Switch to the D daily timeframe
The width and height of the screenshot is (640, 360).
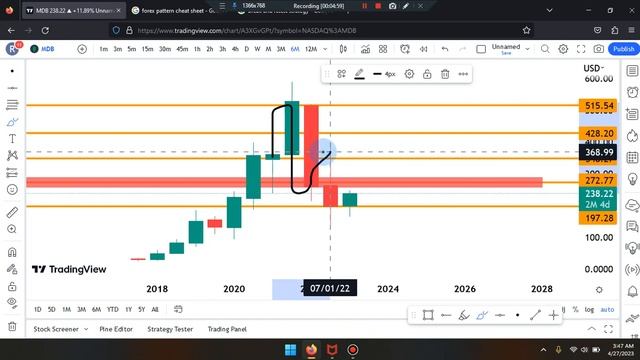247,49
